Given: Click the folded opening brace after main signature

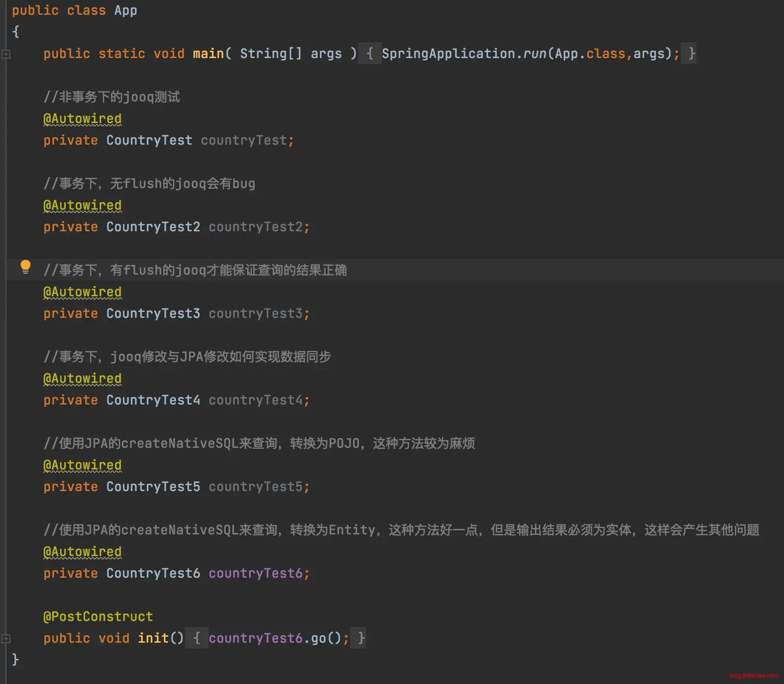Looking at the screenshot, I should click(369, 54).
